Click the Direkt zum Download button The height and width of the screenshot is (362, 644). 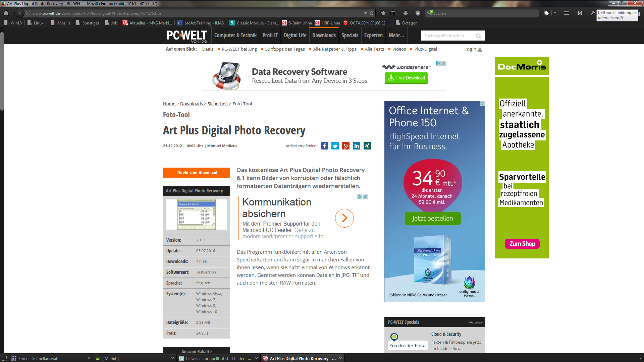[197, 173]
